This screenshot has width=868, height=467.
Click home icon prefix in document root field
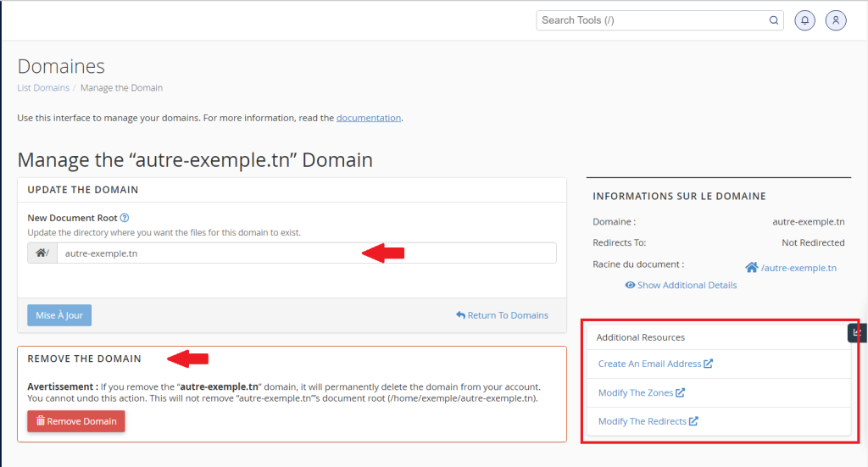click(x=42, y=253)
